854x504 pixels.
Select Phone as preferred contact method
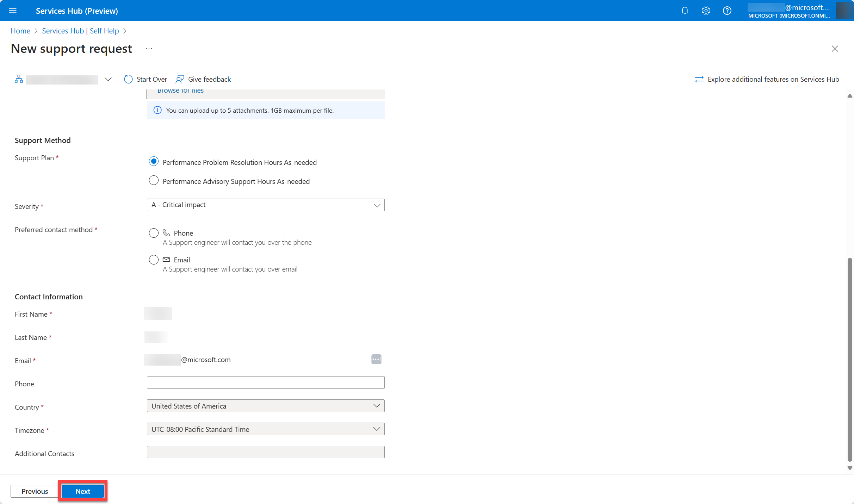(153, 233)
